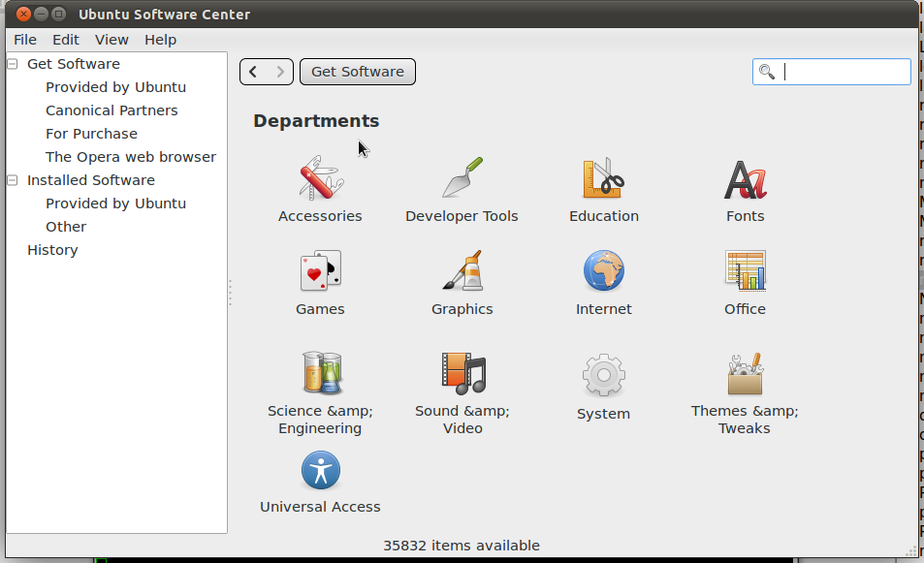Viewport: 924px width, 563px height.
Task: Select History in the sidebar
Action: (x=52, y=250)
